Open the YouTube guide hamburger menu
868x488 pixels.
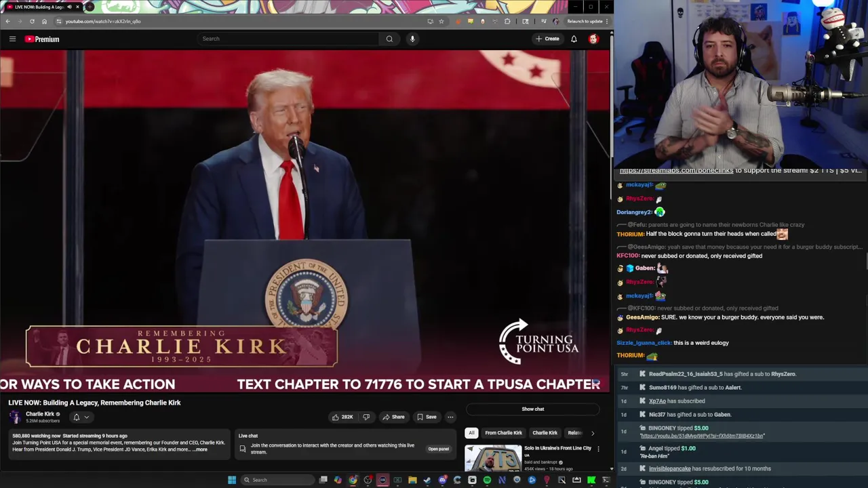pyautogui.click(x=12, y=39)
